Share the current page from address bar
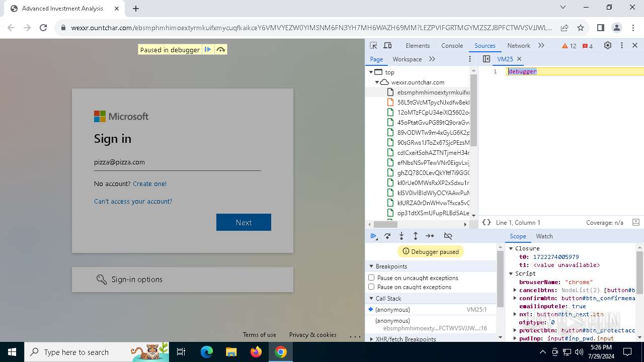This screenshot has width=644, height=362. (x=565, y=28)
